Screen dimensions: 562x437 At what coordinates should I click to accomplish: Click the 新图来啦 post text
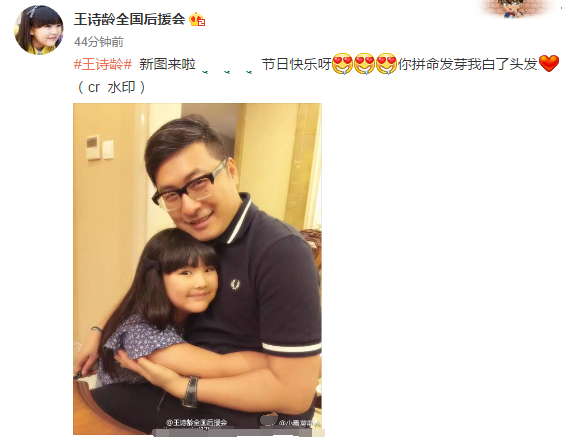[167, 64]
